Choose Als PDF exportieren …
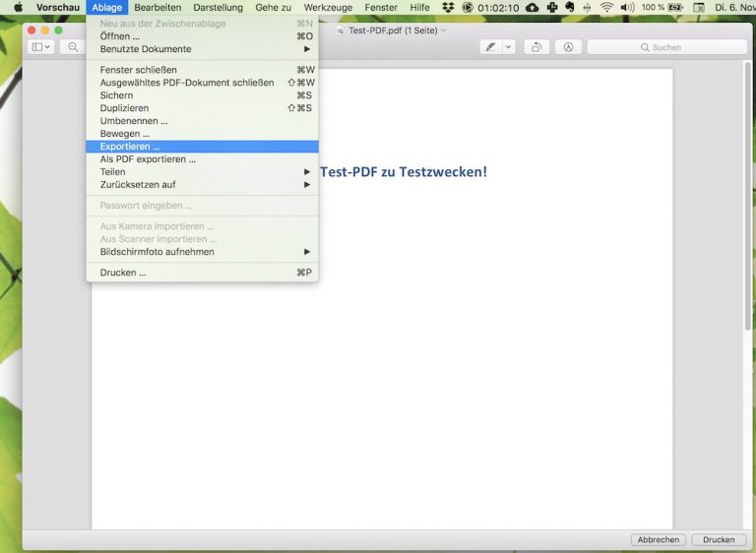Viewport: 756px width, 553px height. [202, 159]
